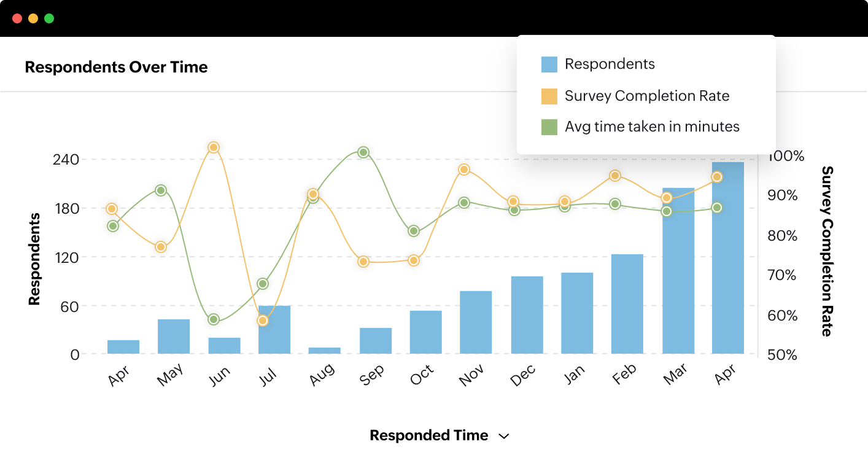The height and width of the screenshot is (468, 868).
Task: Click the blue Respondents legend swatch
Action: pos(549,64)
